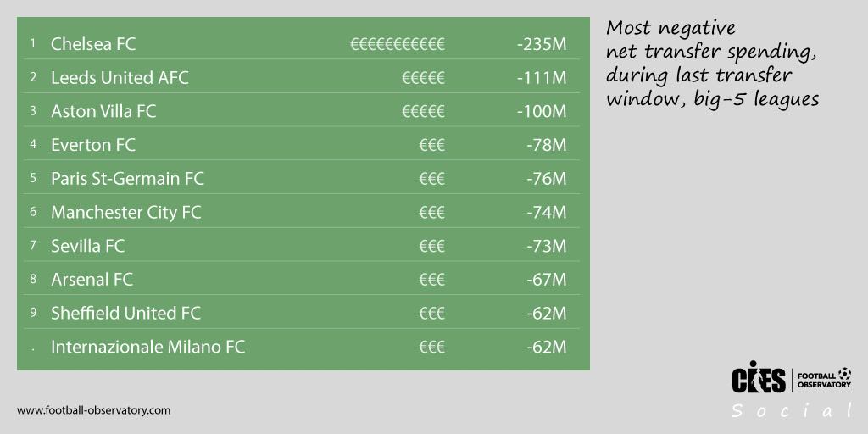Click the -235M spending value
This screenshot has width=868, height=434.
(x=542, y=44)
